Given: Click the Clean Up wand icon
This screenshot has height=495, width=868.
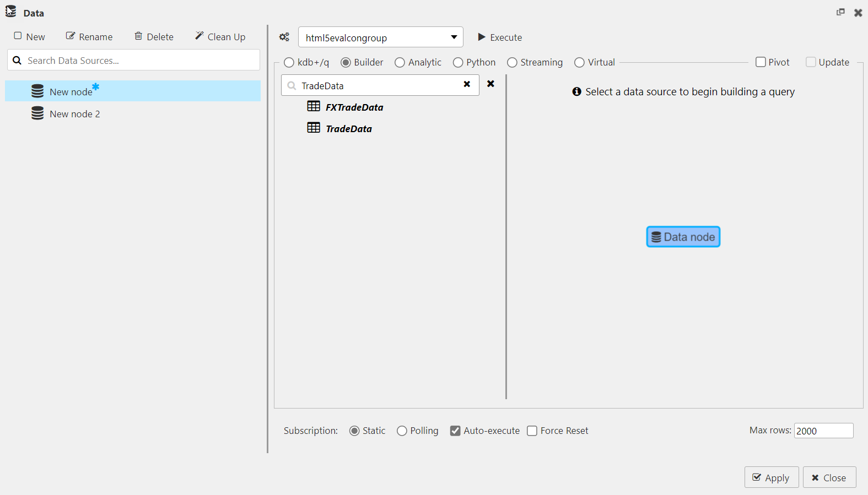Looking at the screenshot, I should 199,36.
